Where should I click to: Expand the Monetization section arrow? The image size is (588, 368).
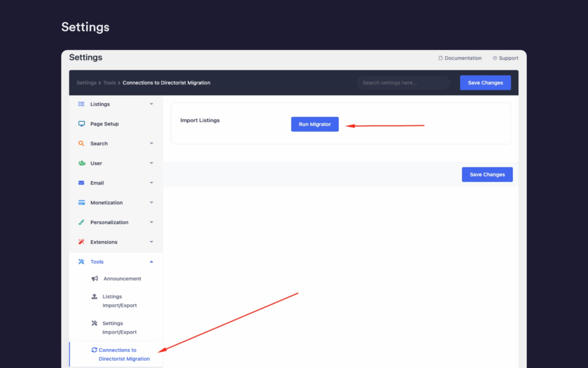[152, 202]
